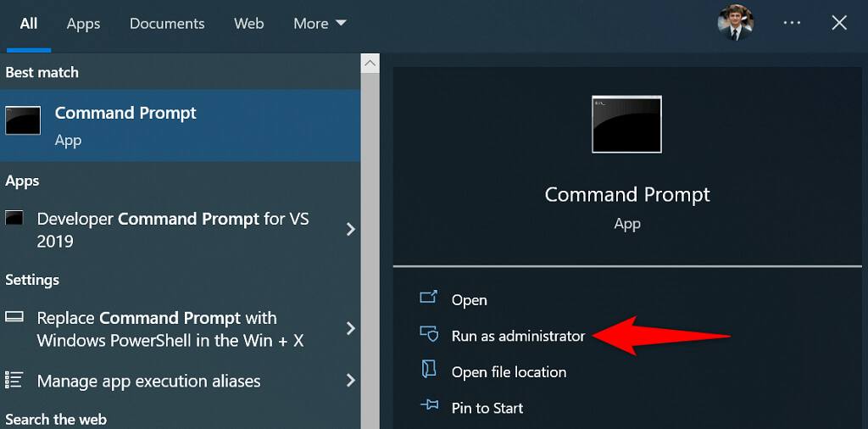868x429 pixels.
Task: Click the pin icon beside Pin to Start
Action: coord(429,407)
